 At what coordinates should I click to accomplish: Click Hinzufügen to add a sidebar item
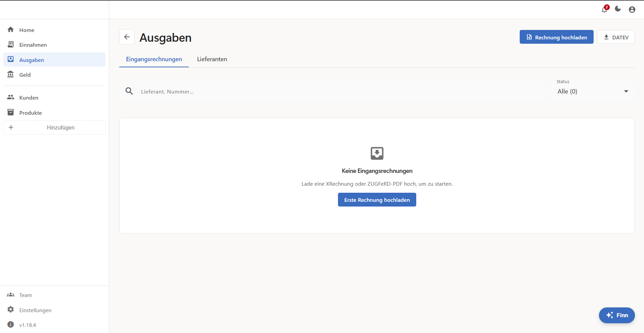coord(54,127)
